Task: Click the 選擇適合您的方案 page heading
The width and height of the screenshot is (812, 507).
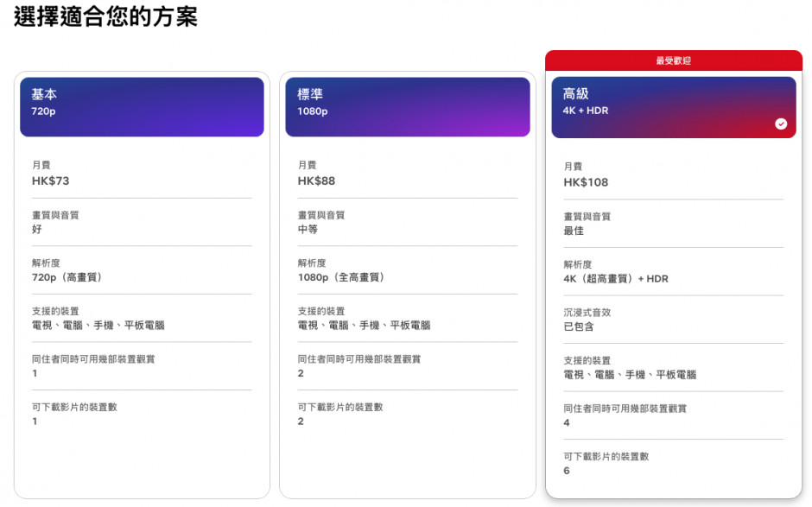Action: pos(105,17)
